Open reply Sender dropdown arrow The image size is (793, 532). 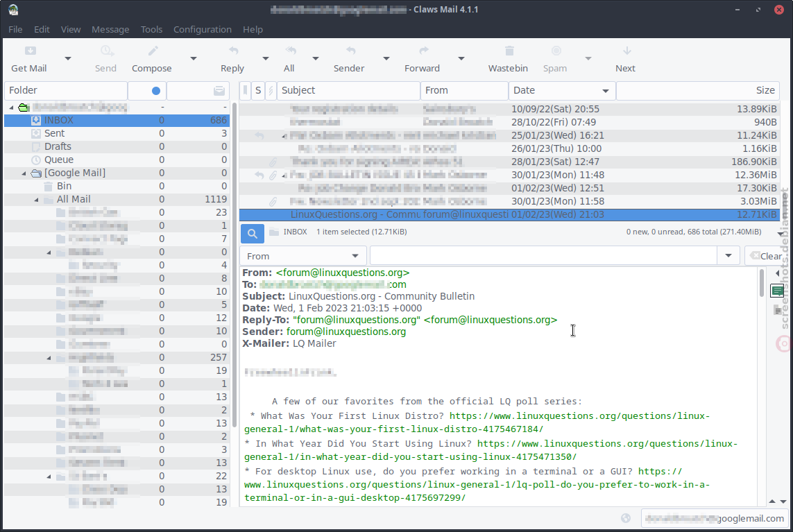pos(386,59)
